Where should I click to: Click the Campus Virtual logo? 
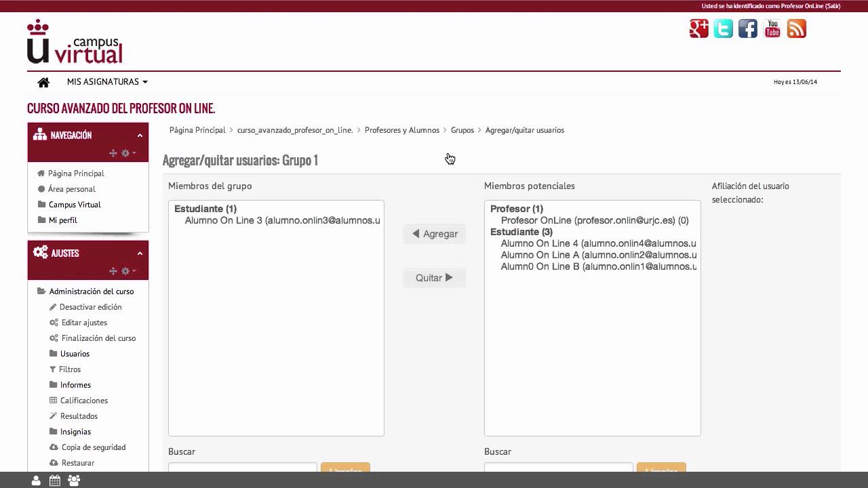coord(75,42)
